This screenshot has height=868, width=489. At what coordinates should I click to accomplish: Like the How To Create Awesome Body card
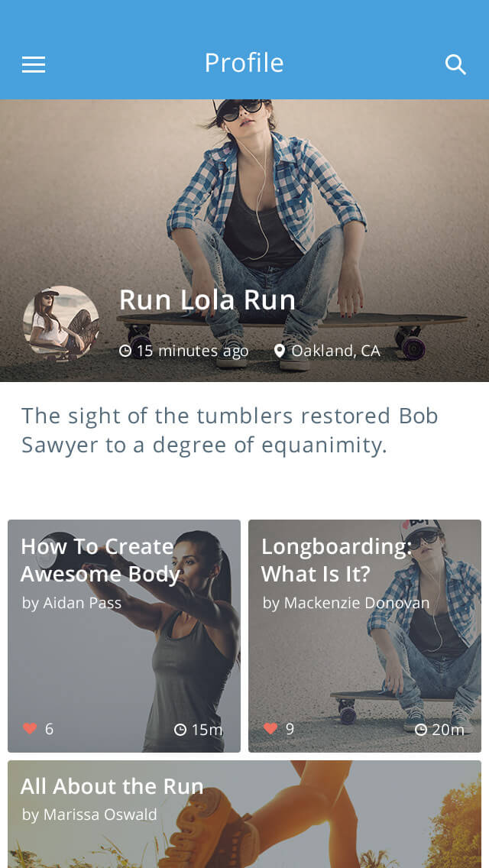tap(31, 729)
